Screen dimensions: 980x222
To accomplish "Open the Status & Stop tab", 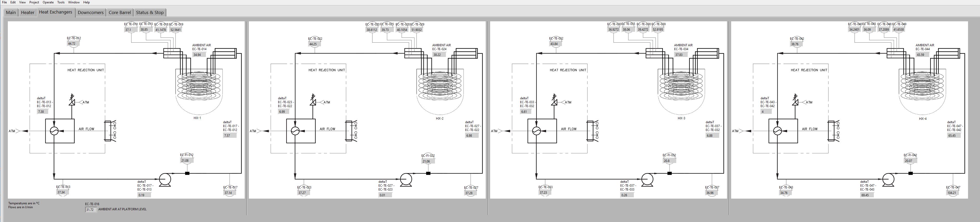I will (x=149, y=12).
